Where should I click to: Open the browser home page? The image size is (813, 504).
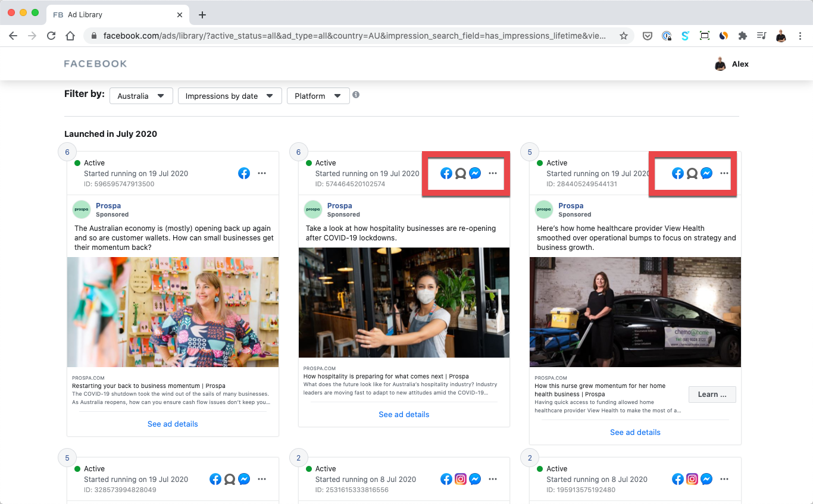(x=70, y=36)
